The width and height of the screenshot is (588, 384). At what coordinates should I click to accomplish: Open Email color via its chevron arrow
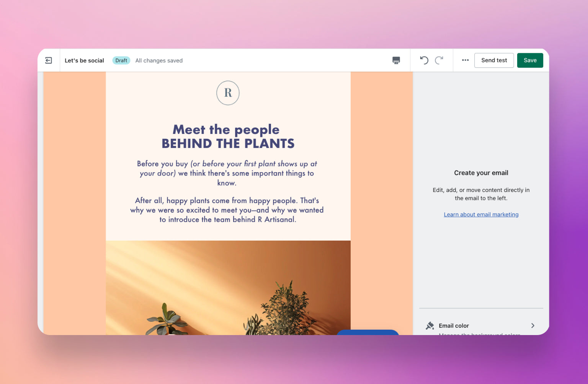click(x=532, y=325)
